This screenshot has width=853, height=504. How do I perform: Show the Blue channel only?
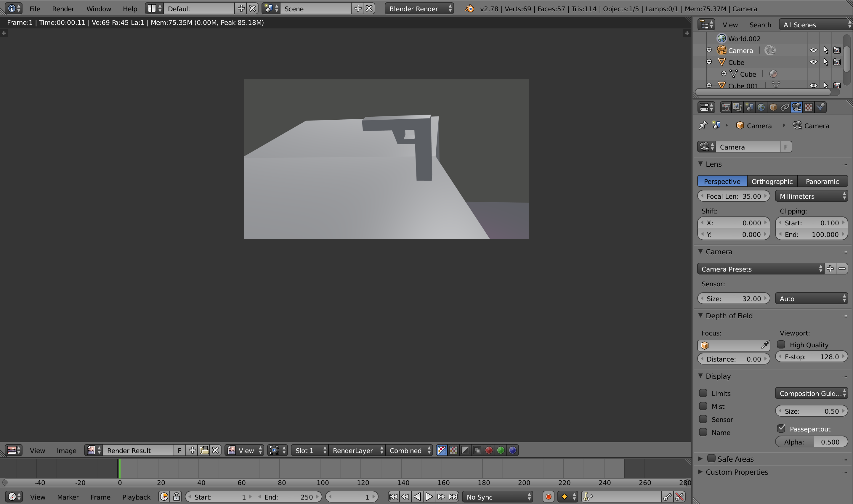pyautogui.click(x=513, y=450)
